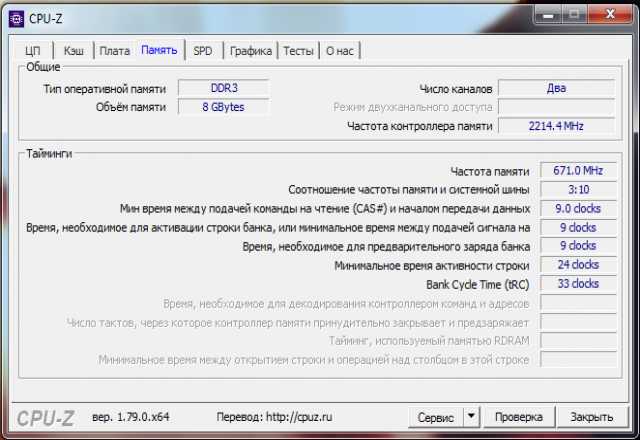The width and height of the screenshot is (640, 440).
Task: Open the Графика tab
Action: coord(251,51)
